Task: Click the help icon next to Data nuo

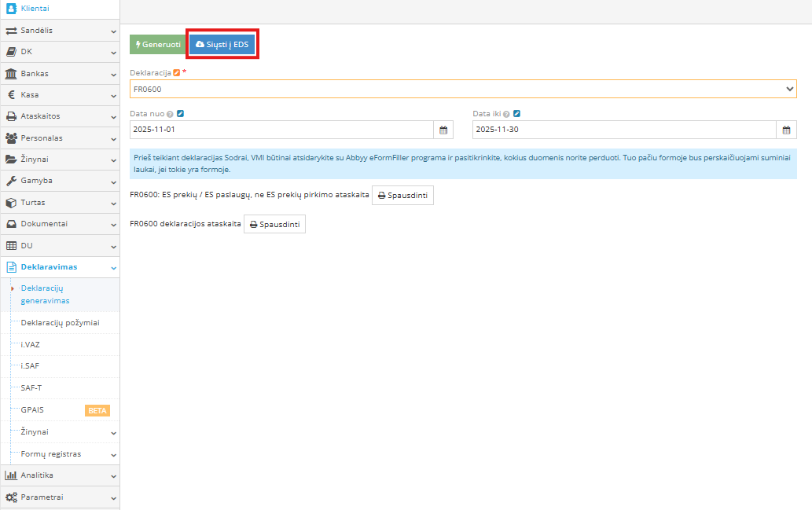Action: click(x=171, y=113)
